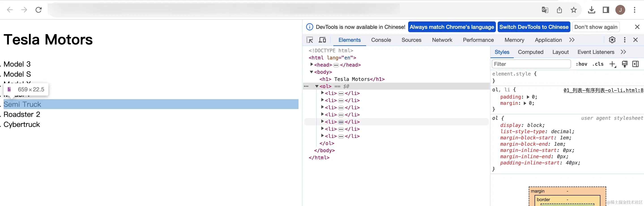
Task: Expand the last li node
Action: click(322, 136)
